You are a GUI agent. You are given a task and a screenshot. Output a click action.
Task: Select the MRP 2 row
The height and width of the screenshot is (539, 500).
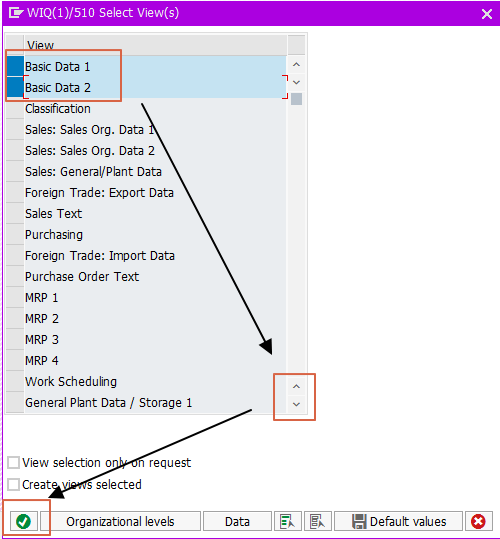[155, 318]
